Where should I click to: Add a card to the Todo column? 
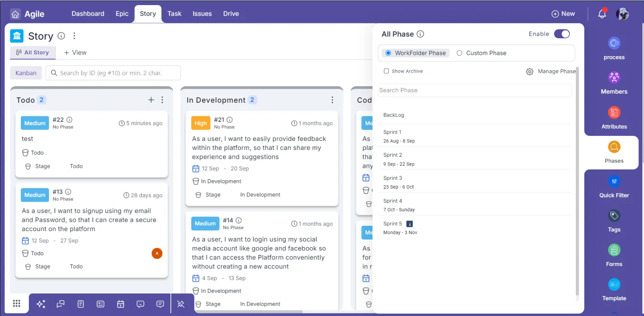151,100
